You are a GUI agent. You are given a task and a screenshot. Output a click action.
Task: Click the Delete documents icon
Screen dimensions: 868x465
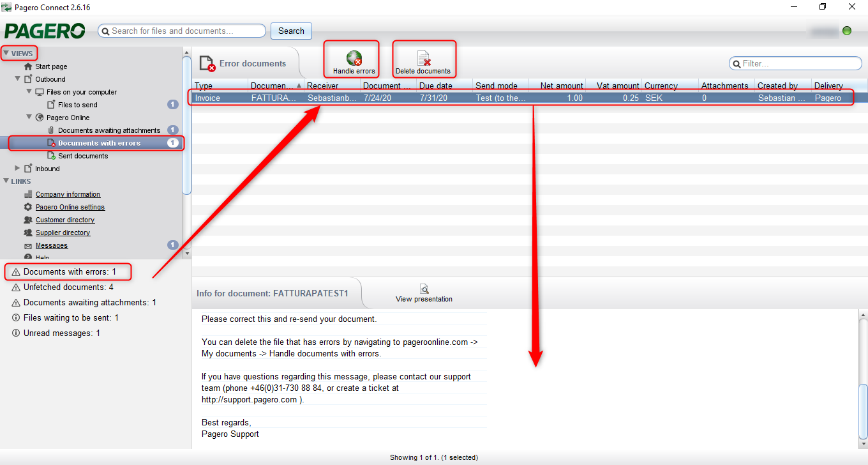[x=424, y=58]
